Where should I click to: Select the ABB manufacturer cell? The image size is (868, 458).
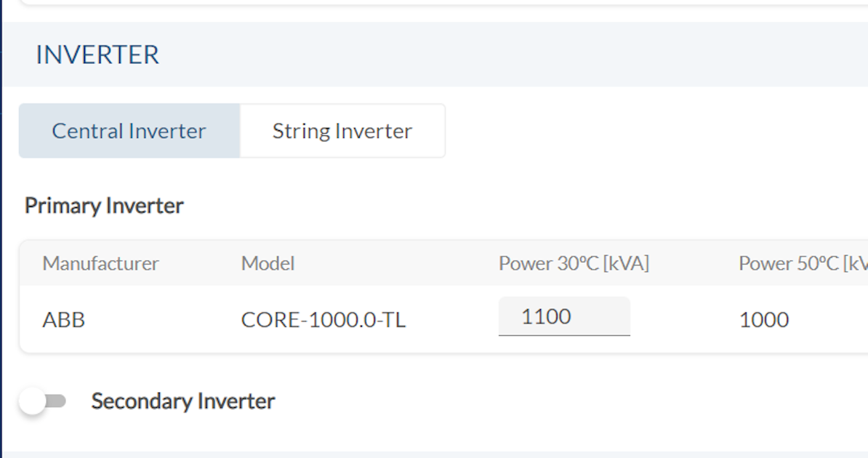64,319
